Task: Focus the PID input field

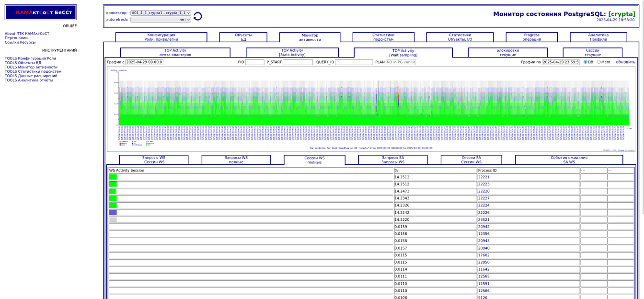Action: point(254,62)
